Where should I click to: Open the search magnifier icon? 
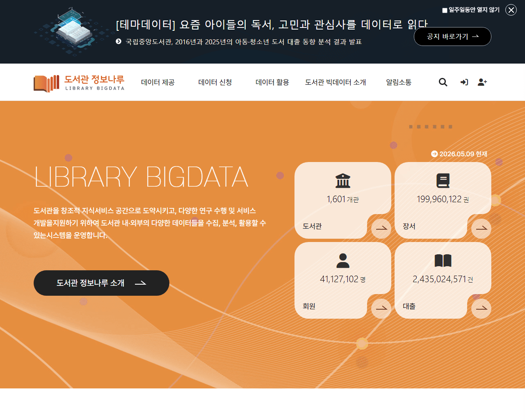443,82
